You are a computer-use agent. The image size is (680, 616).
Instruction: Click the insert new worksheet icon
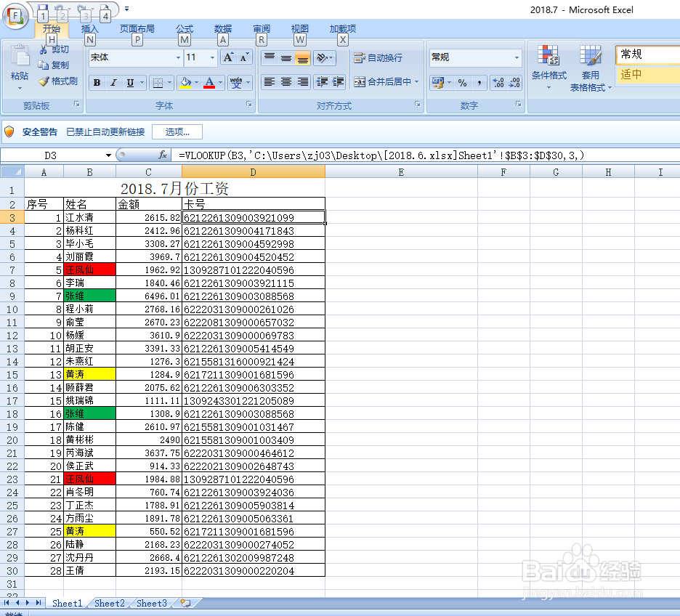tap(185, 603)
